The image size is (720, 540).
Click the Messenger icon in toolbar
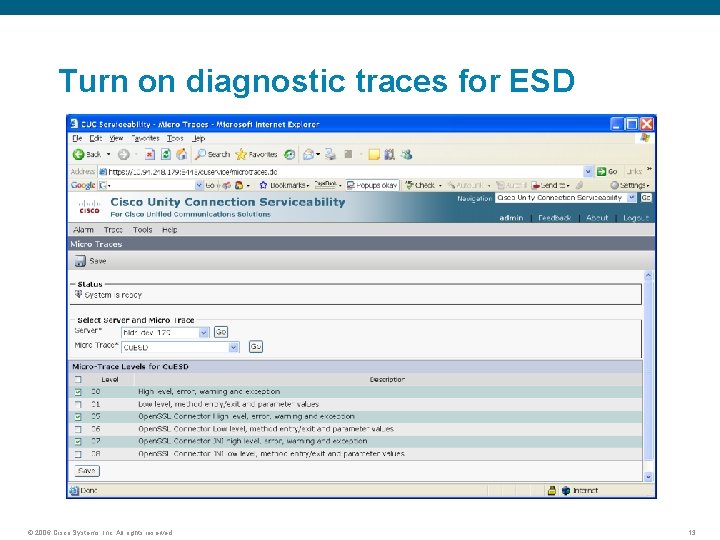click(406, 155)
